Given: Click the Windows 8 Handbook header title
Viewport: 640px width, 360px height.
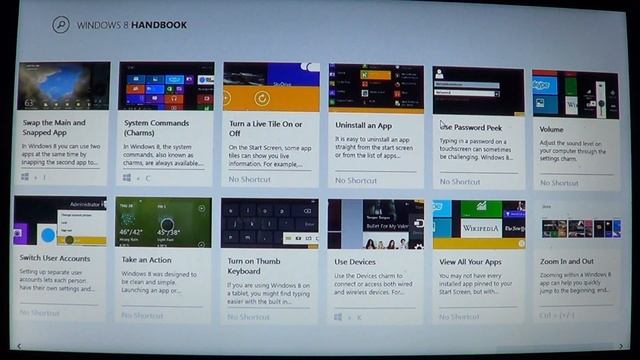Looking at the screenshot, I should (132, 25).
